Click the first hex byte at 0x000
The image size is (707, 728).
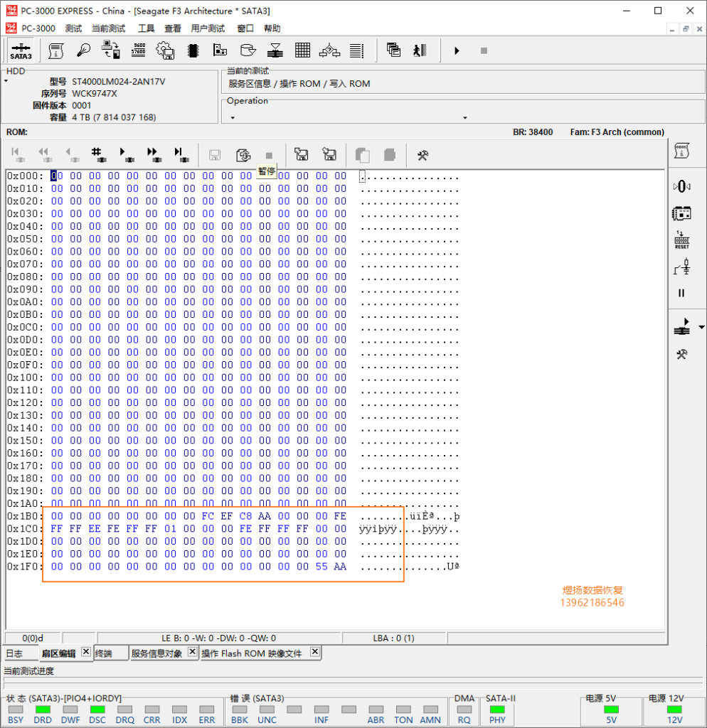click(57, 176)
